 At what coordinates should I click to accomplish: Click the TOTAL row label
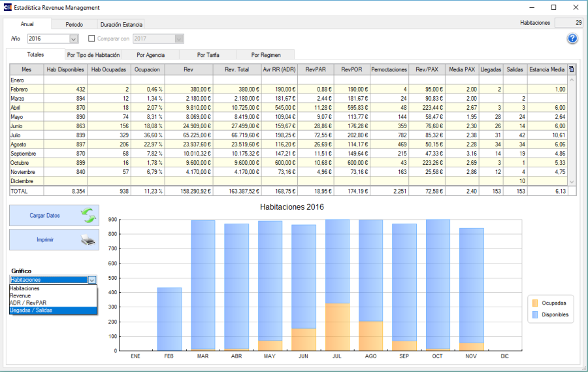tap(19, 191)
